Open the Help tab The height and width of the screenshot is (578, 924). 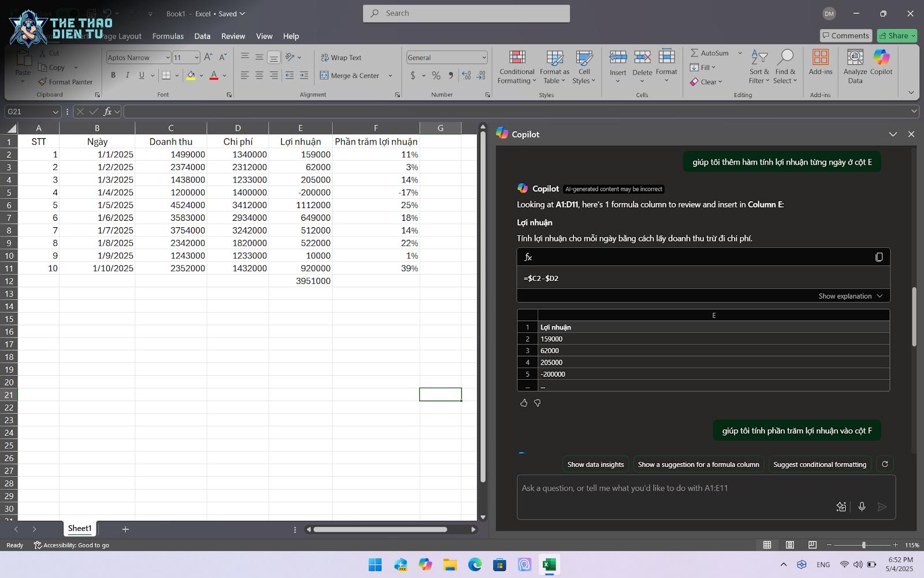click(x=291, y=36)
